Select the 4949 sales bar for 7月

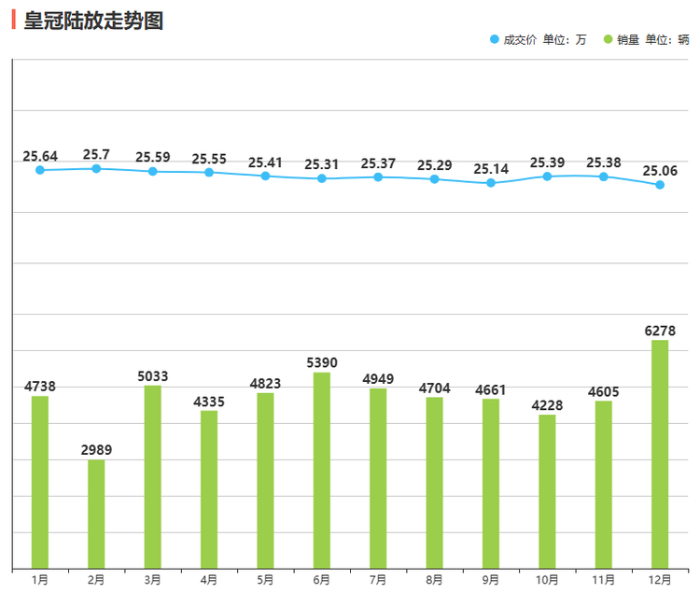click(x=378, y=477)
